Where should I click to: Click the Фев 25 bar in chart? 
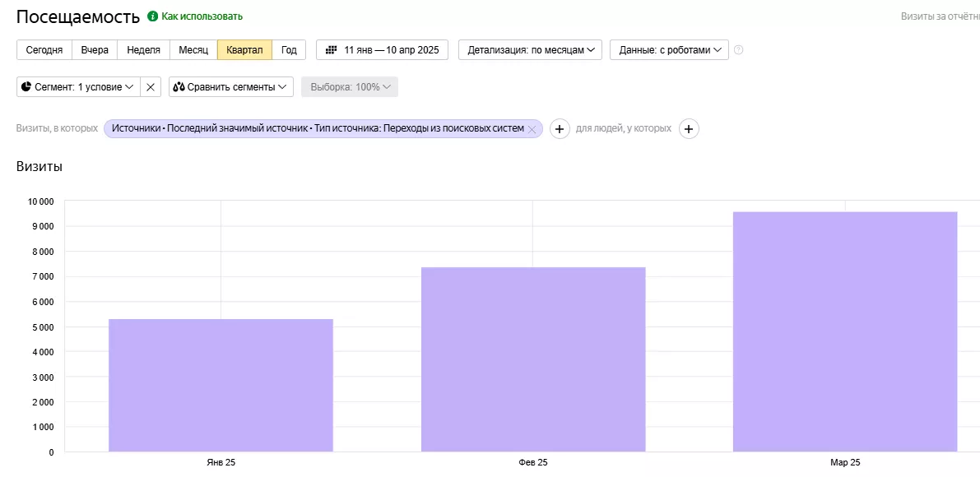[x=533, y=359]
